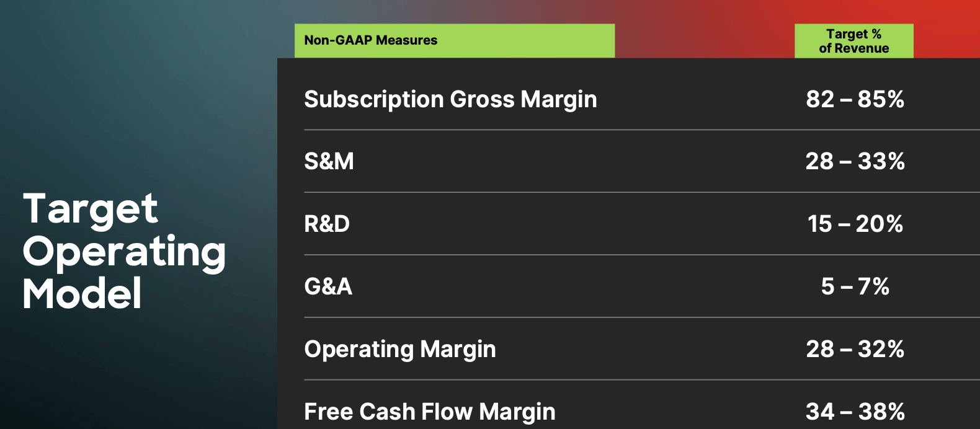Select the "Non-GAAP Measures" green header

click(371, 40)
